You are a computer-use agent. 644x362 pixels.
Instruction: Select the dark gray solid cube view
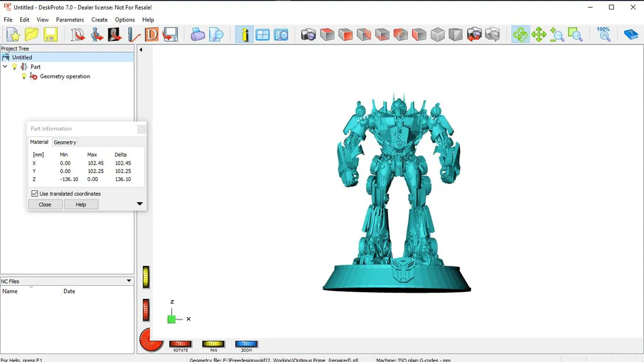[456, 35]
